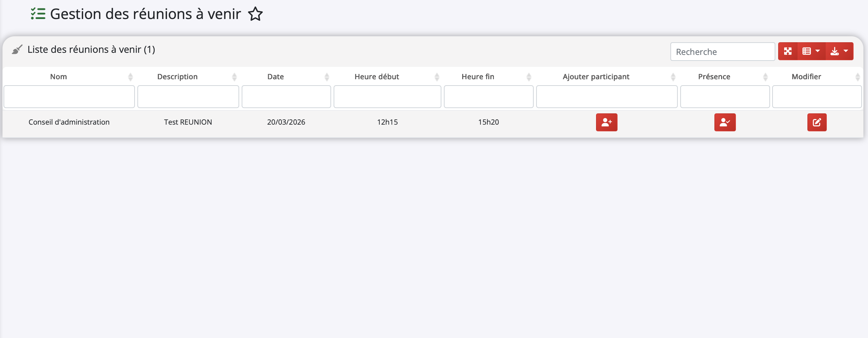Sort by Heure début column
The height and width of the screenshot is (338, 868).
coord(377,77)
